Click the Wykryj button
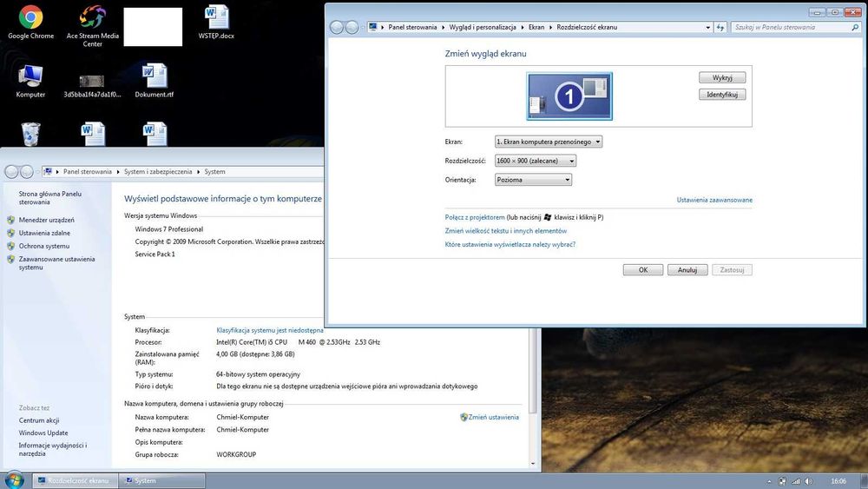The width and height of the screenshot is (868, 489). click(x=722, y=77)
